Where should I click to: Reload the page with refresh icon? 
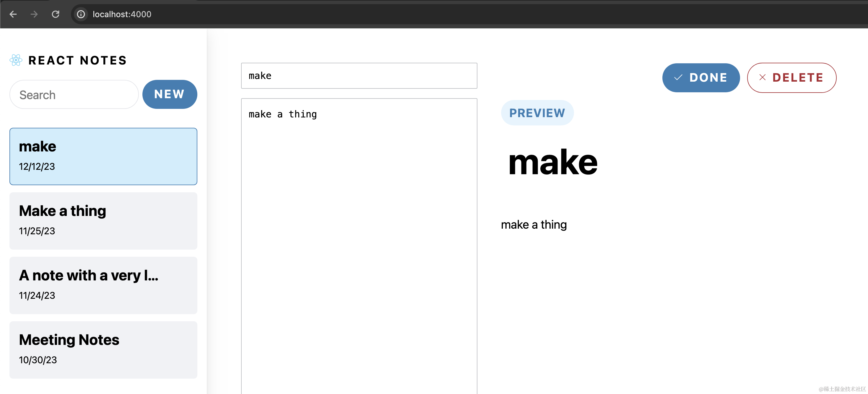click(56, 14)
